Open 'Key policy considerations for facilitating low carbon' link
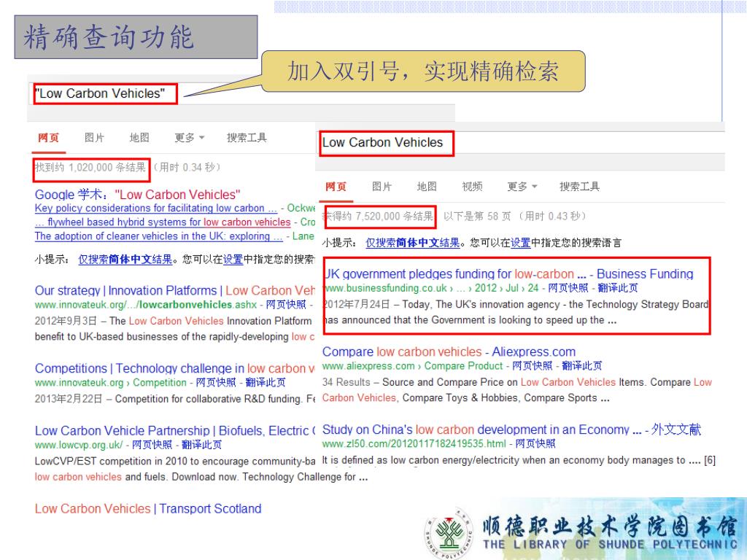 click(156, 208)
